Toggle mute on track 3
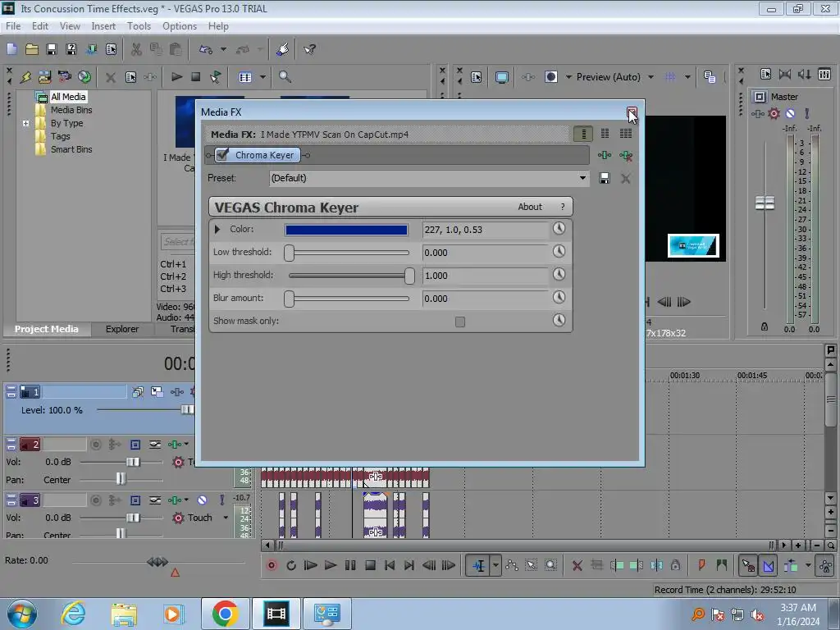 tap(202, 500)
